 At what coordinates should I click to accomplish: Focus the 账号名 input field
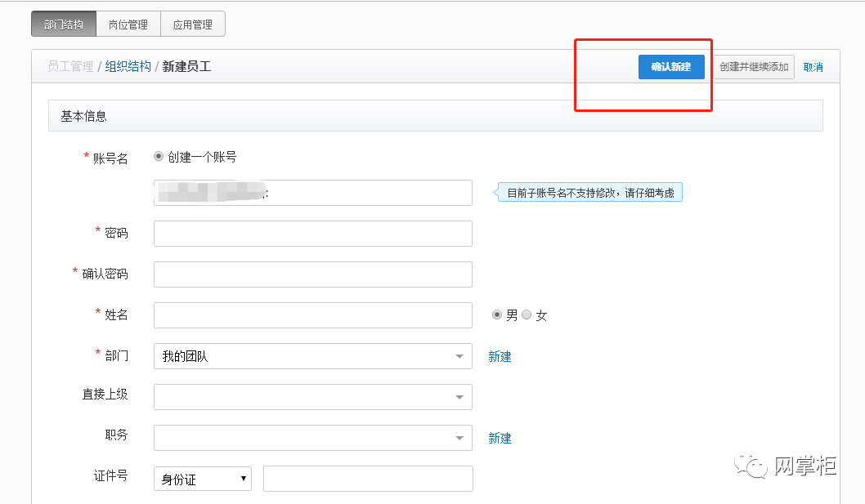[x=313, y=193]
